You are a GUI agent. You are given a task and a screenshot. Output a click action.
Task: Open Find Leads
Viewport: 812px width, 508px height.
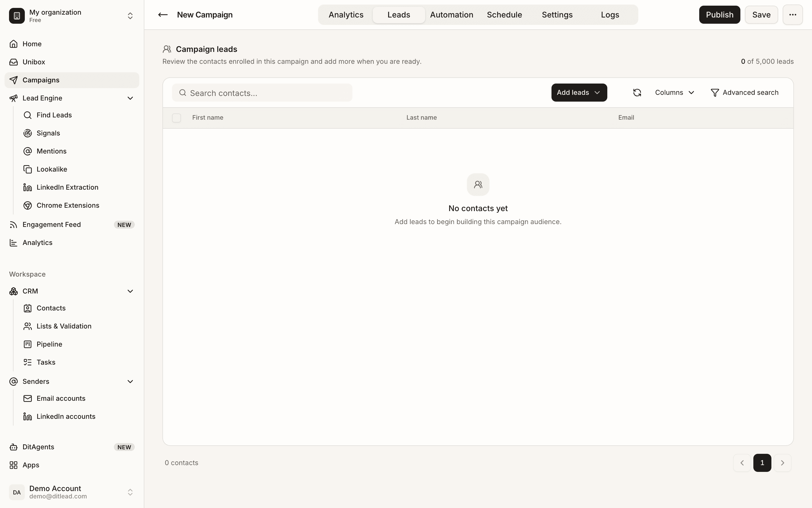point(78,115)
